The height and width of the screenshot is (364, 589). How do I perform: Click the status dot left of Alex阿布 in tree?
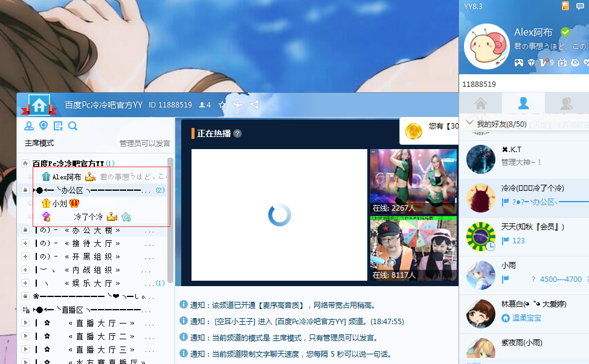[30, 177]
